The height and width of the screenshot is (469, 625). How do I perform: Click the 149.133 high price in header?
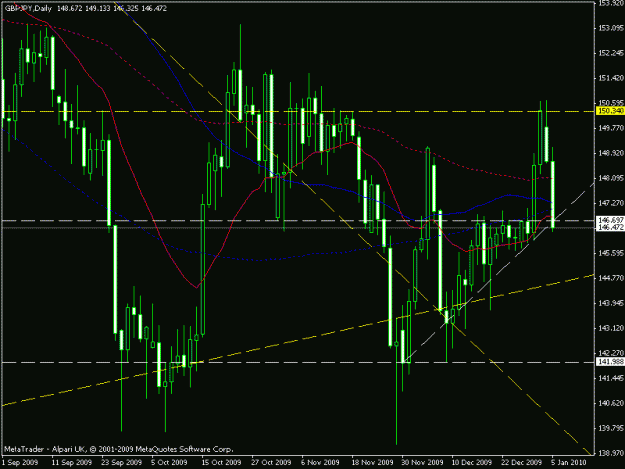pos(98,8)
